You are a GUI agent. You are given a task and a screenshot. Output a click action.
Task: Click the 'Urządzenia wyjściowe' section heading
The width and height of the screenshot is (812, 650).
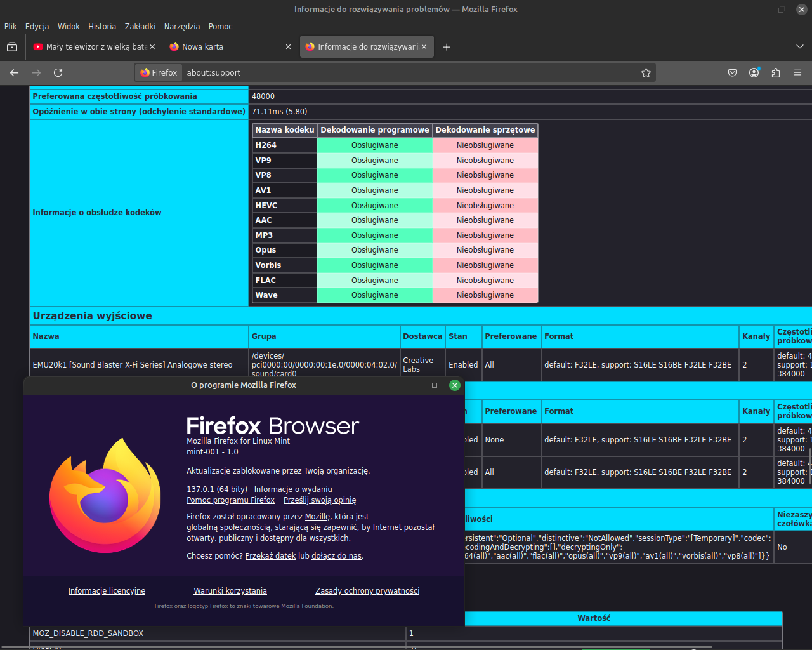click(92, 316)
